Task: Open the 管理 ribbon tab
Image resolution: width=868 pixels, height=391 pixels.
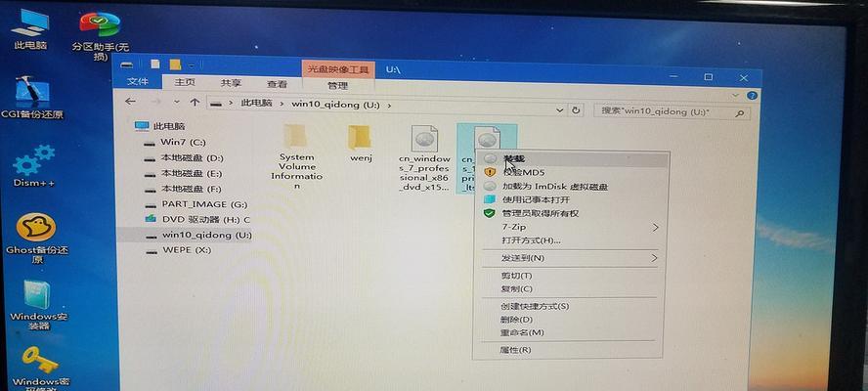Action: 337,86
